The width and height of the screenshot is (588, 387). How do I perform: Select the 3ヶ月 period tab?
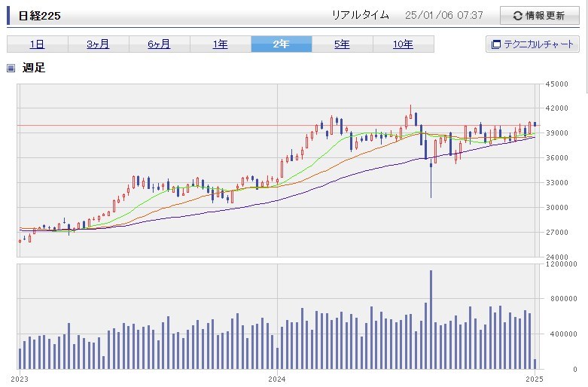pos(98,44)
